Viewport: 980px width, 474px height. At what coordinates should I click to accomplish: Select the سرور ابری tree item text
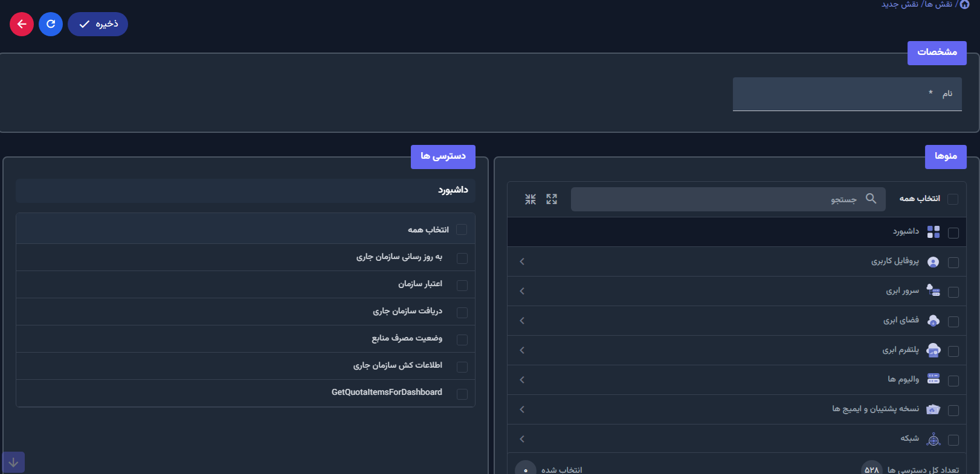(902, 291)
